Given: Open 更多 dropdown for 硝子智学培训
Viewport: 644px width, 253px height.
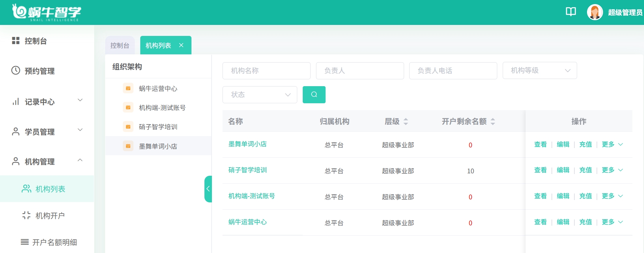Looking at the screenshot, I should (612, 170).
